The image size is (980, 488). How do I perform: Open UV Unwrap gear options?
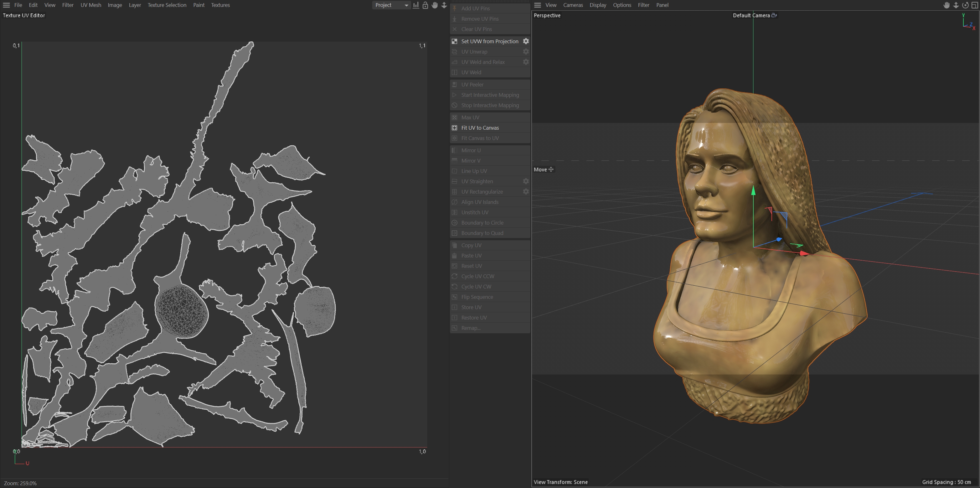[526, 51]
